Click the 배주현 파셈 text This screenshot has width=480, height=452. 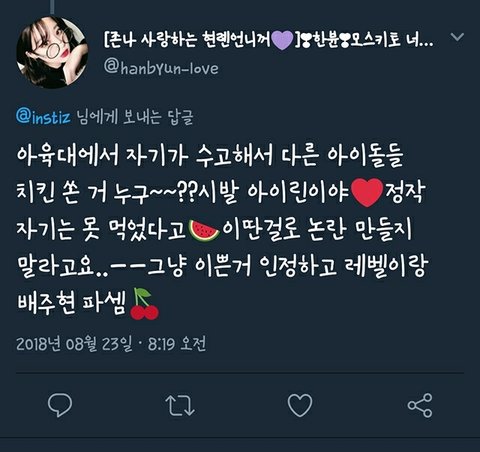click(x=72, y=303)
